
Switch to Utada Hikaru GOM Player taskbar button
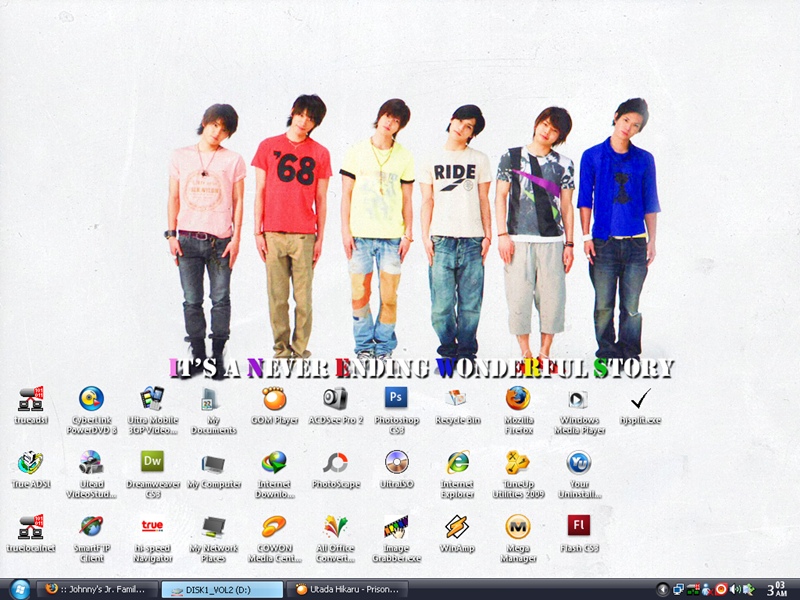coord(348,590)
